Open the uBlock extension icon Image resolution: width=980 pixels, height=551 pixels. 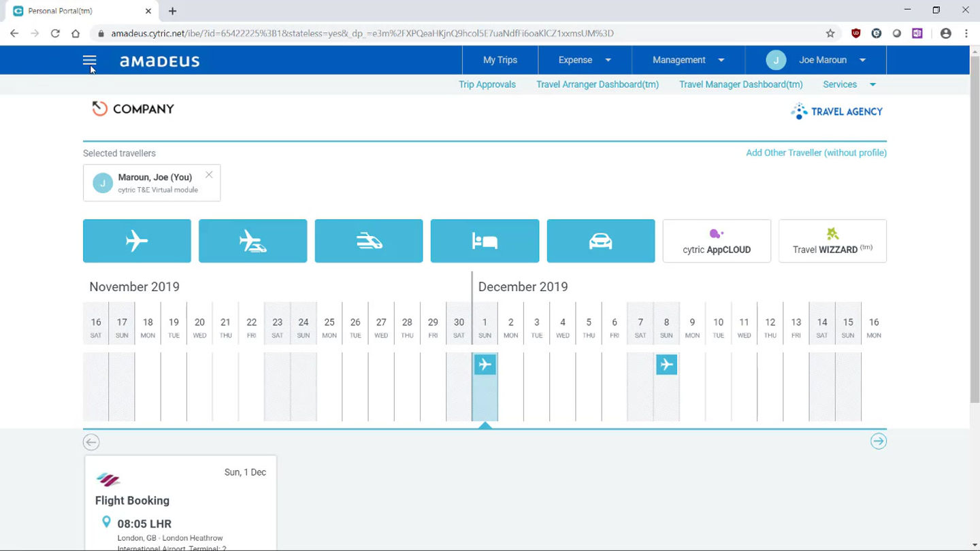856,33
